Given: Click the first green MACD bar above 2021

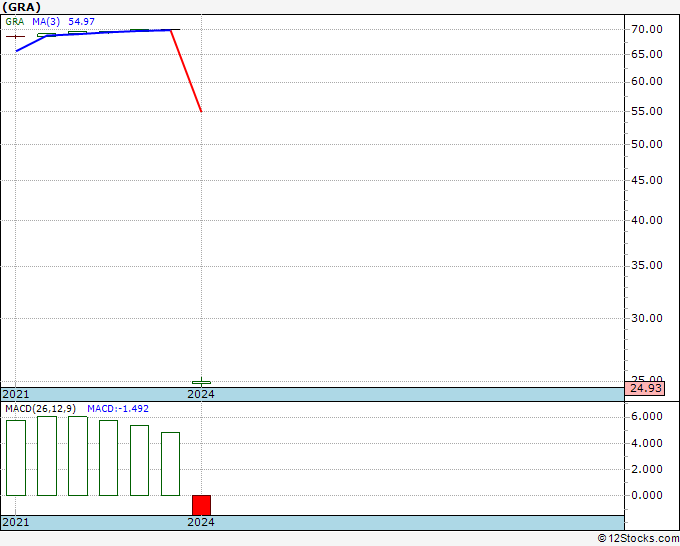Looking at the screenshot, I should coord(16,458).
